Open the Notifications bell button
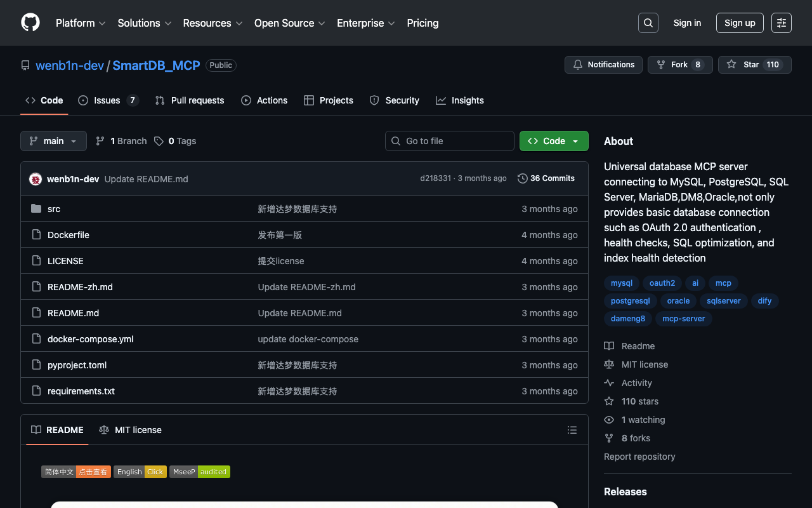812x508 pixels. pyautogui.click(x=603, y=65)
